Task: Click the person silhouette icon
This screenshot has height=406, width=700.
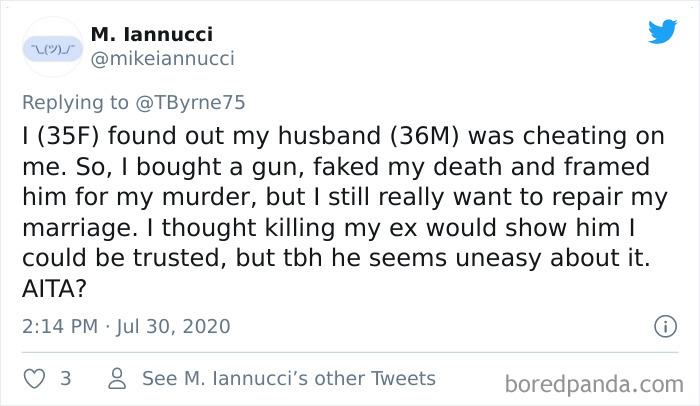Action: pos(117,379)
